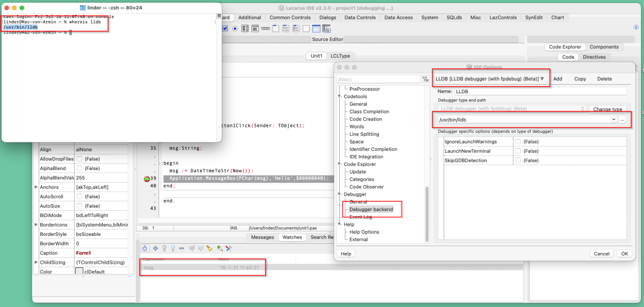Collapse the Help tree node
The width and height of the screenshot is (644, 307).
(340, 224)
